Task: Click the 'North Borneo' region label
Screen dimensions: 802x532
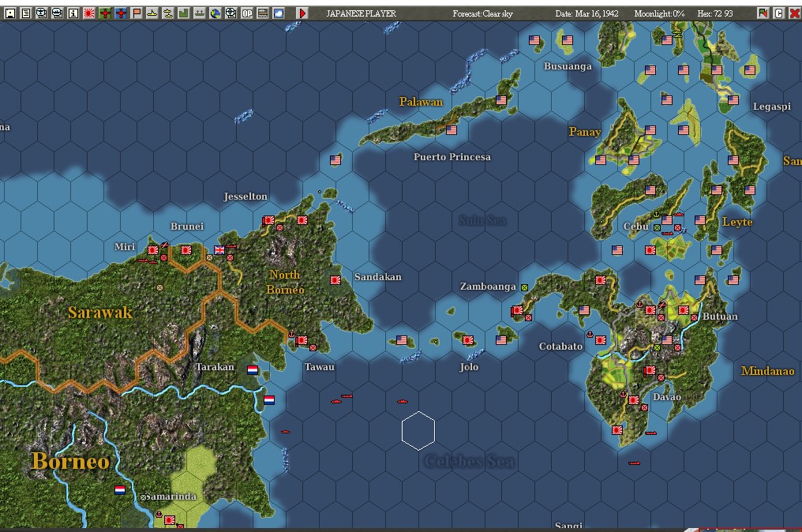Action: [285, 282]
